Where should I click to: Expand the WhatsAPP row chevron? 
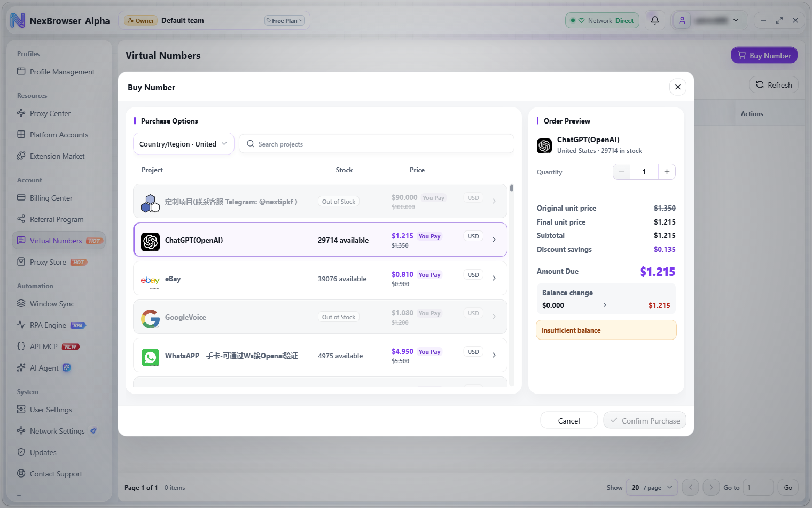(494, 355)
